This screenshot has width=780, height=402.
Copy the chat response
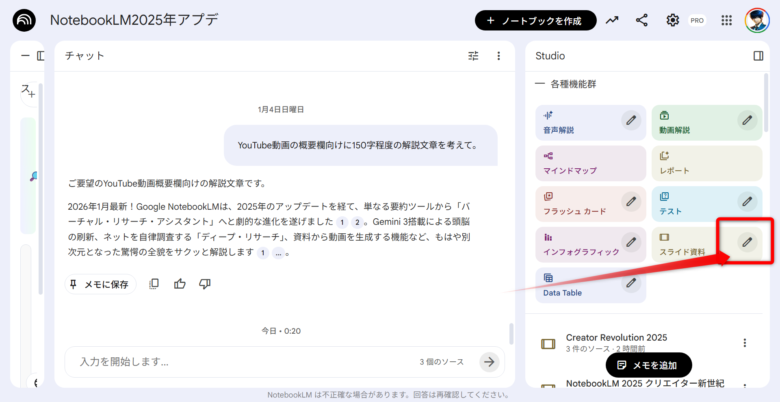click(154, 284)
